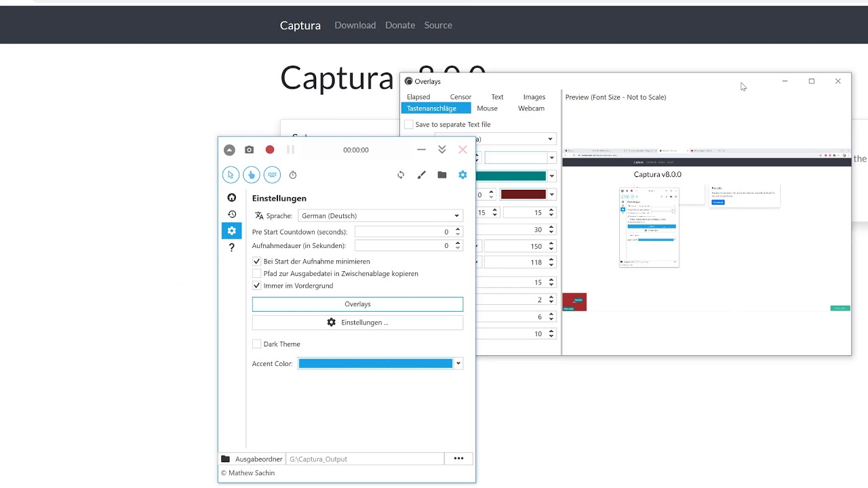Screen dimensions: 868x488
Task: Toggle the mouse clicks hand icon
Action: (x=252, y=175)
